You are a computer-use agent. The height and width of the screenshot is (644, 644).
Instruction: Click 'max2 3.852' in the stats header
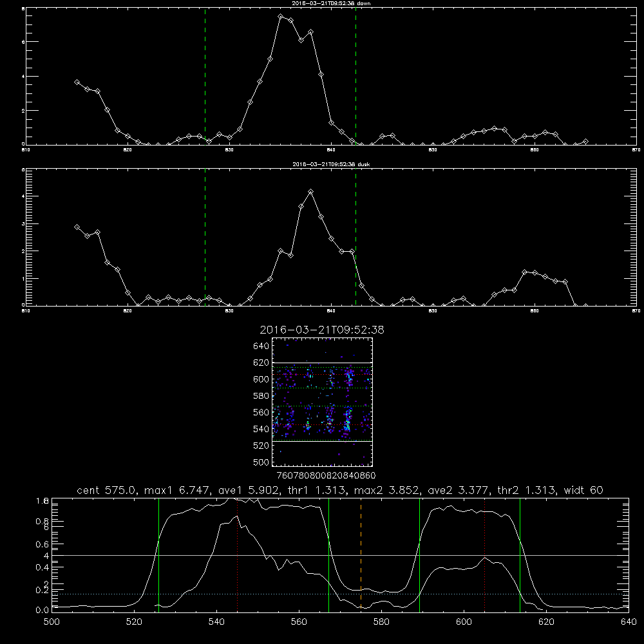388,490
